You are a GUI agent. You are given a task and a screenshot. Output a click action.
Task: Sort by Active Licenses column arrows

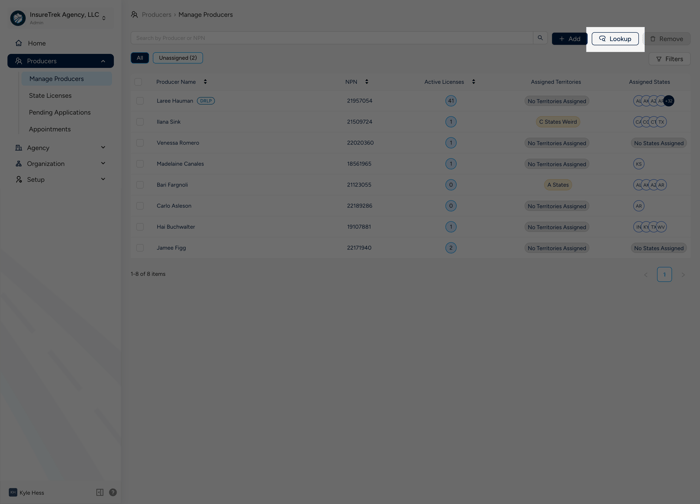[x=473, y=82]
